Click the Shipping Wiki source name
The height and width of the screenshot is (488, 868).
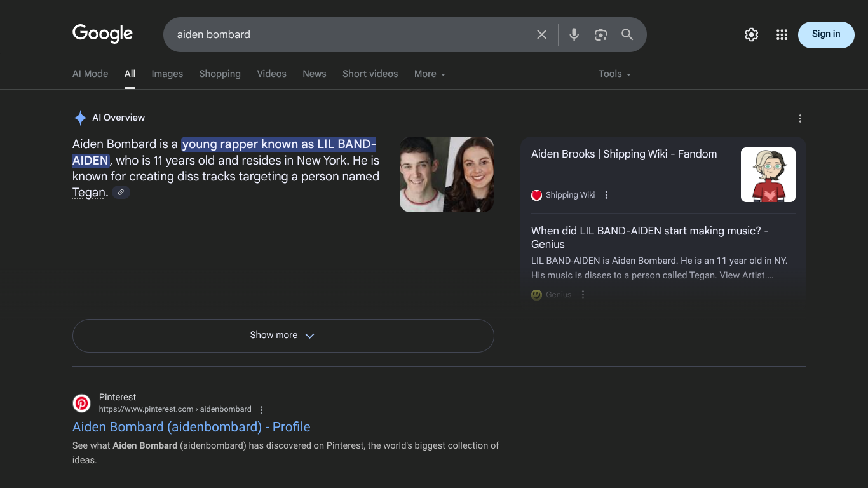570,195
